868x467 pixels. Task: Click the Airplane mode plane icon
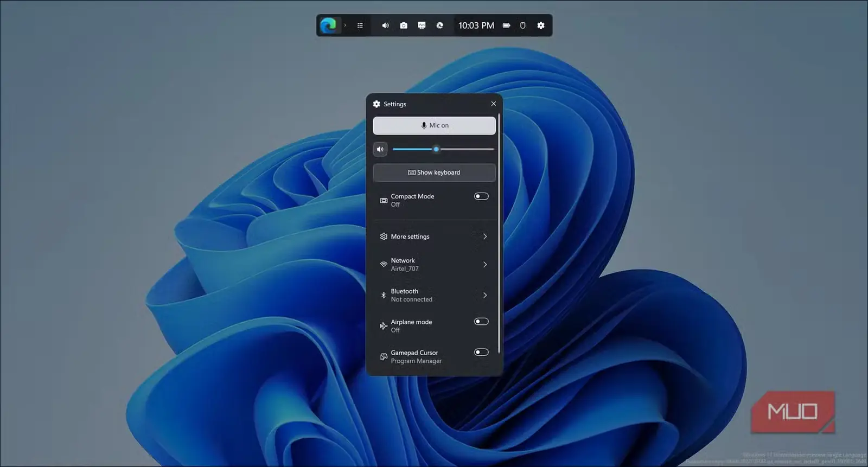coord(384,326)
